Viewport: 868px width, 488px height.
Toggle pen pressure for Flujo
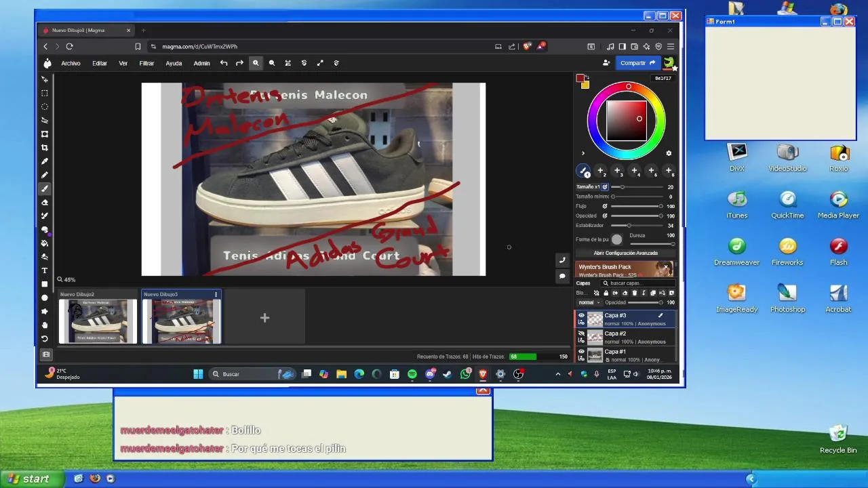(605, 206)
